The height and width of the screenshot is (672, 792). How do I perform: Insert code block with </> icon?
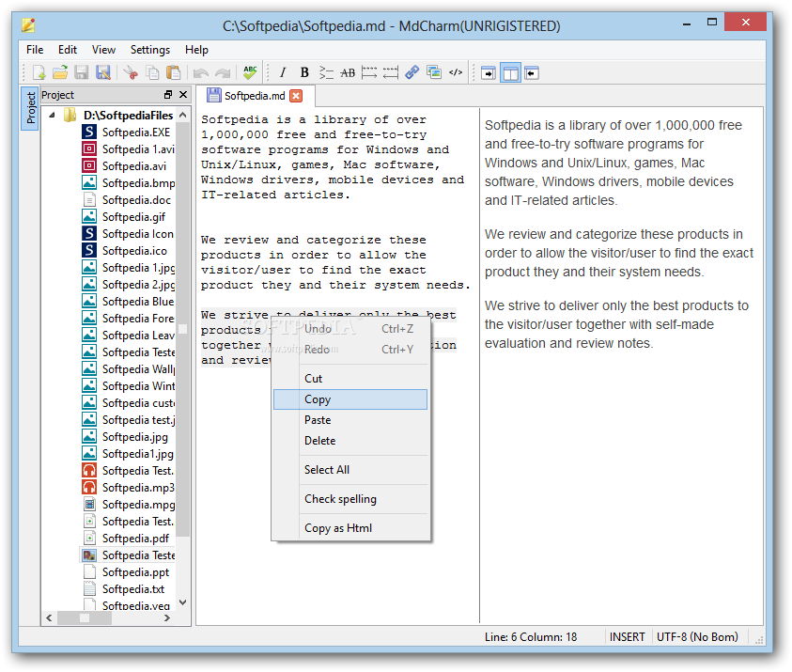click(x=455, y=72)
